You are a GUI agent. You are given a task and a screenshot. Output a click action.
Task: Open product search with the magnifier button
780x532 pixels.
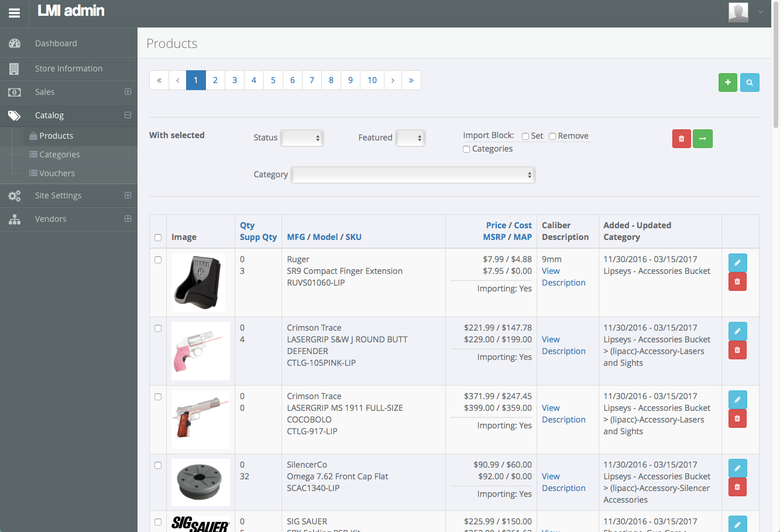[750, 83]
